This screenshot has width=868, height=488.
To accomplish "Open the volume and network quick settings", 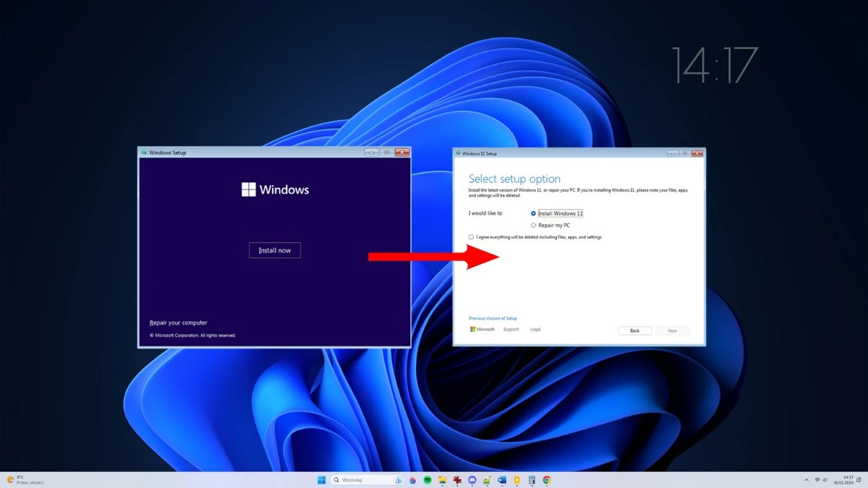I will (822, 479).
